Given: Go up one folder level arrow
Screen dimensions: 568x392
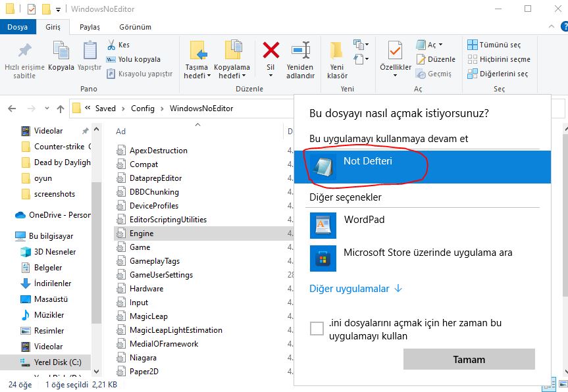Looking at the screenshot, I should (x=61, y=109).
